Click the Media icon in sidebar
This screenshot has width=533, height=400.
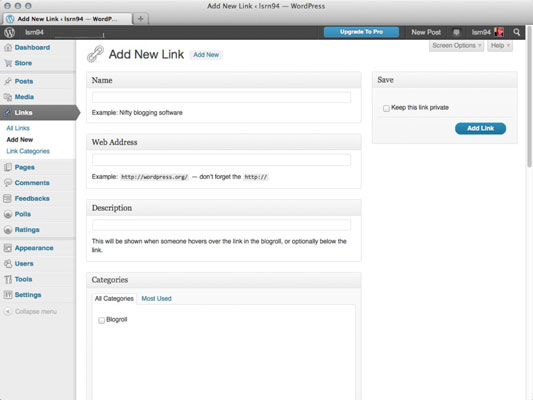[x=8, y=97]
